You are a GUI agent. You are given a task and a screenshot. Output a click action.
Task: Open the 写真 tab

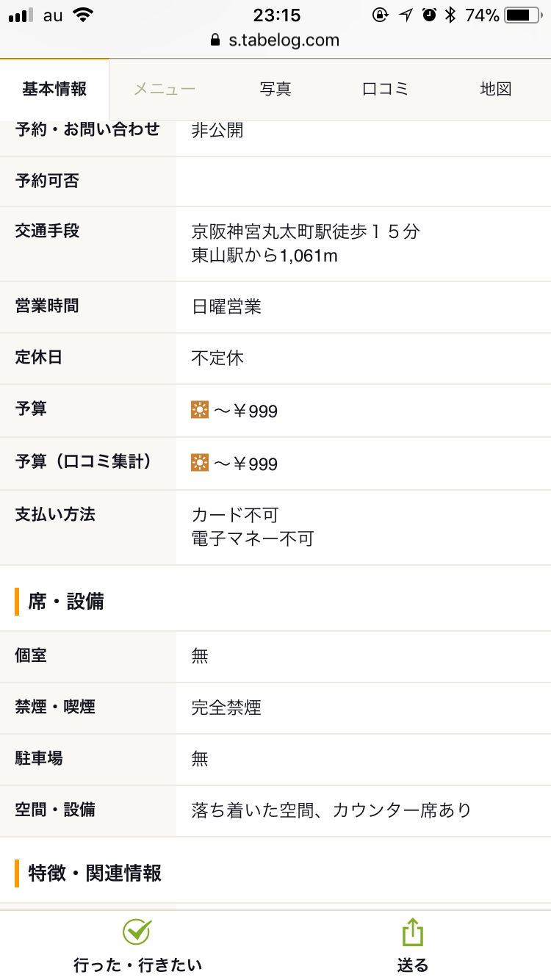pyautogui.click(x=275, y=90)
